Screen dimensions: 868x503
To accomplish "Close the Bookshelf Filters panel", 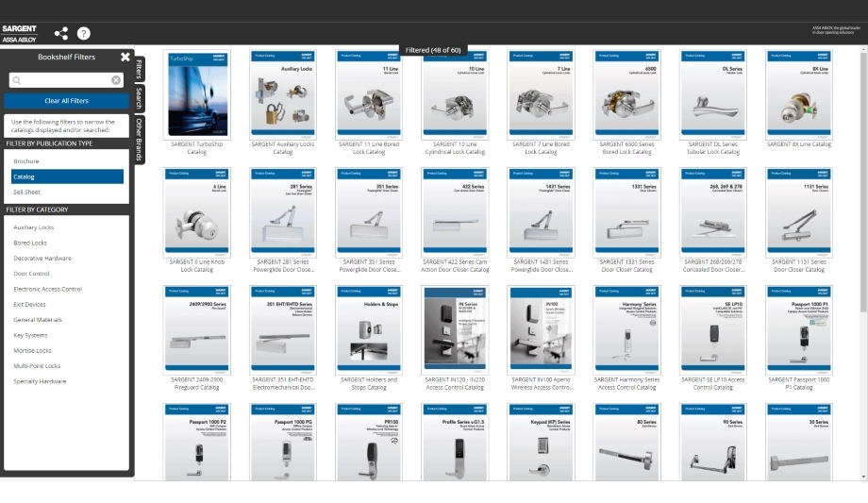I will coord(125,57).
